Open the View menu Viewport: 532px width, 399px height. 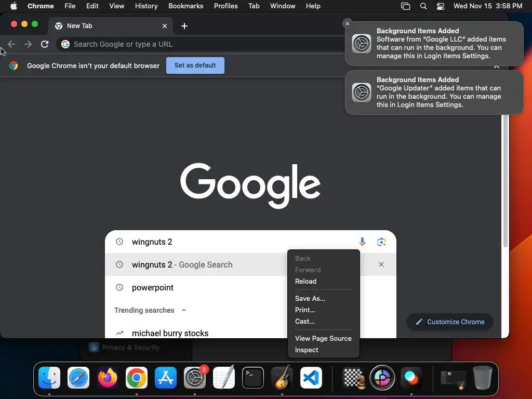(x=116, y=6)
